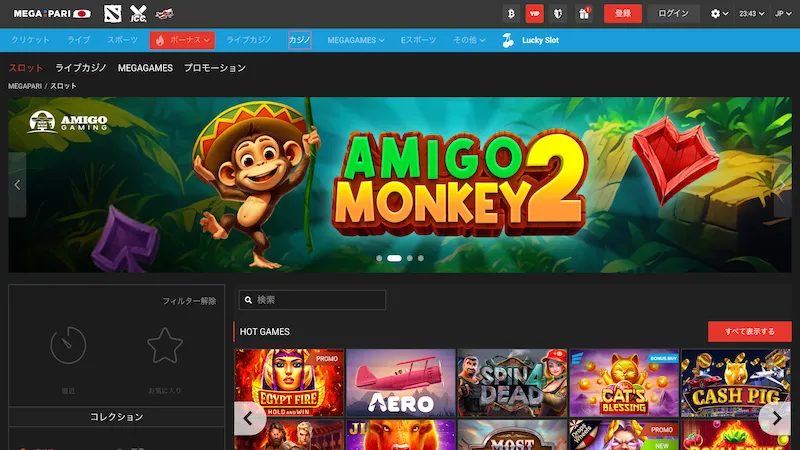The height and width of the screenshot is (450, 800).
Task: Click the コレクション header
Action: [117, 417]
